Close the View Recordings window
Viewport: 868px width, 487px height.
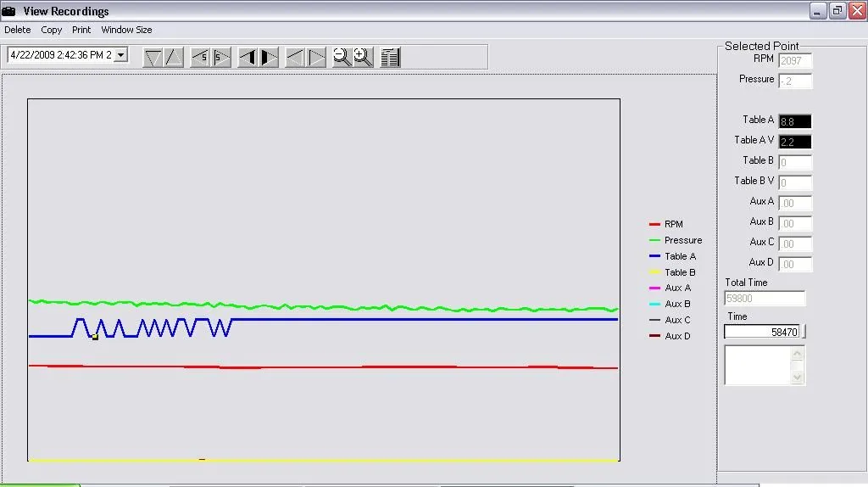(858, 11)
